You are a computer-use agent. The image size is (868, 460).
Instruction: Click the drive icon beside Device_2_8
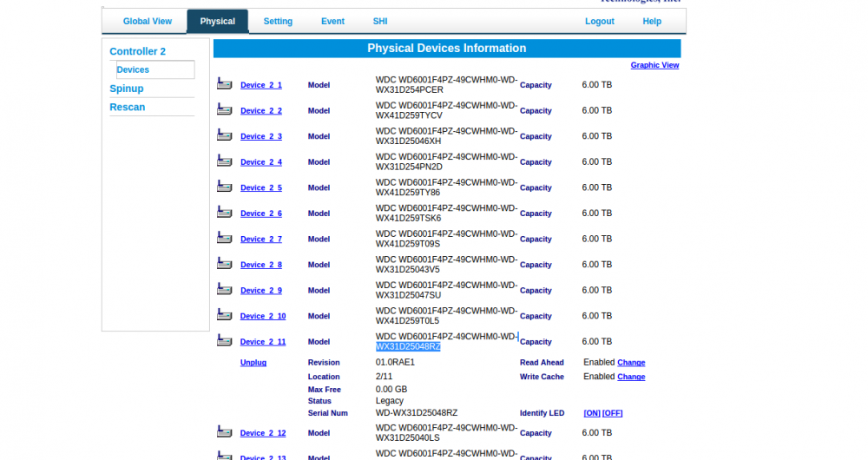point(224,263)
